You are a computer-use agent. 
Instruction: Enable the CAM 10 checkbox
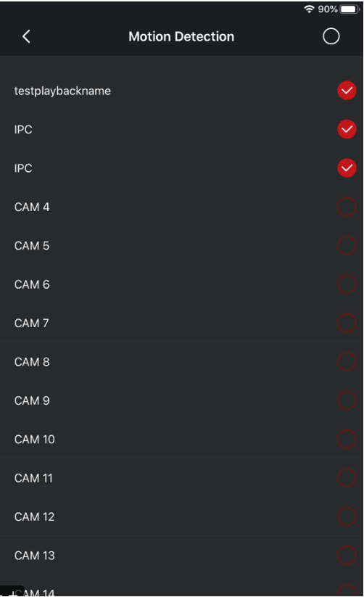[x=347, y=439]
